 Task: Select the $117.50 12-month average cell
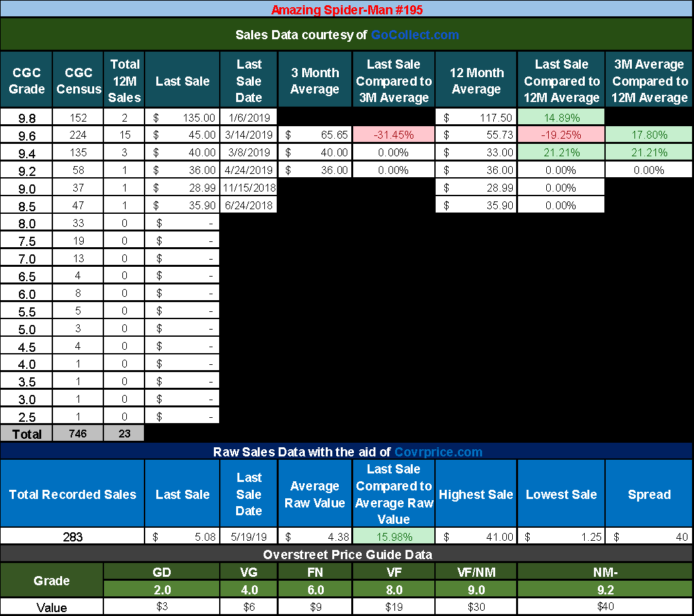(476, 117)
